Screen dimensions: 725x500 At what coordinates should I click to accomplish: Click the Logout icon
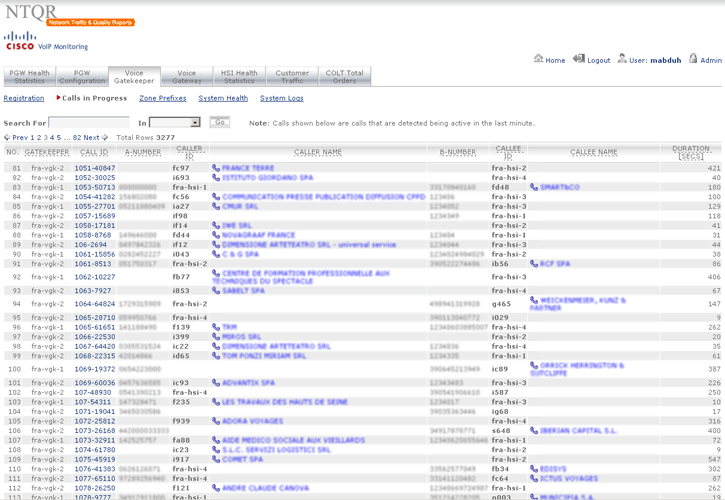(581, 60)
